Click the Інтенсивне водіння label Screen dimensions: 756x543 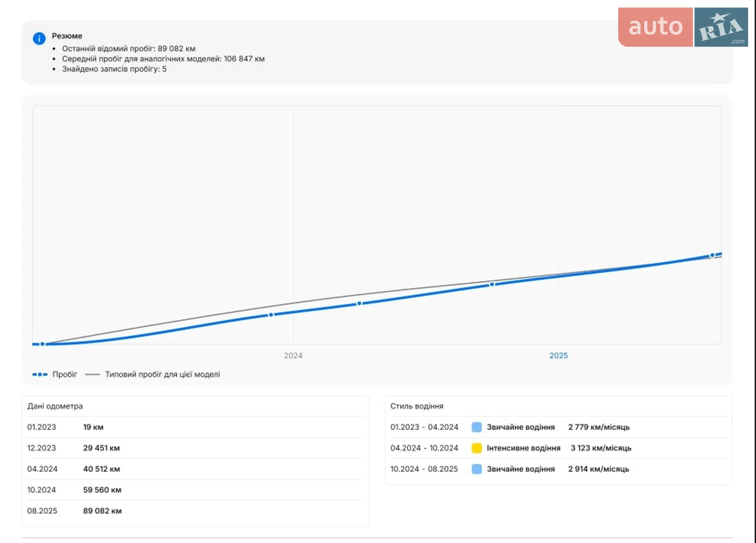tap(524, 448)
